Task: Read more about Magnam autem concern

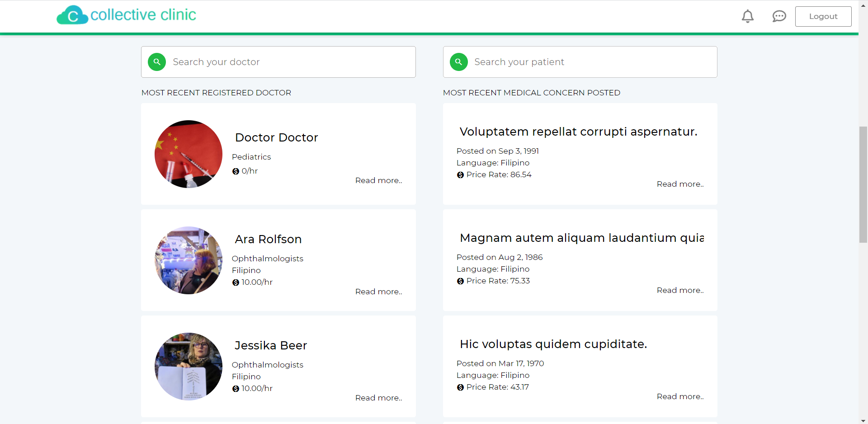Action: [680, 290]
